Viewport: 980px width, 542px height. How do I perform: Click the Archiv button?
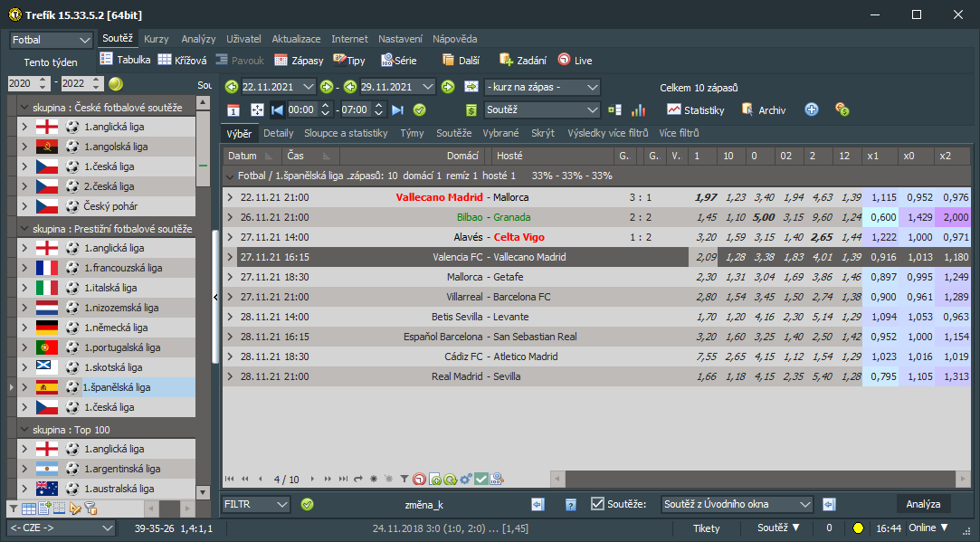click(x=763, y=110)
